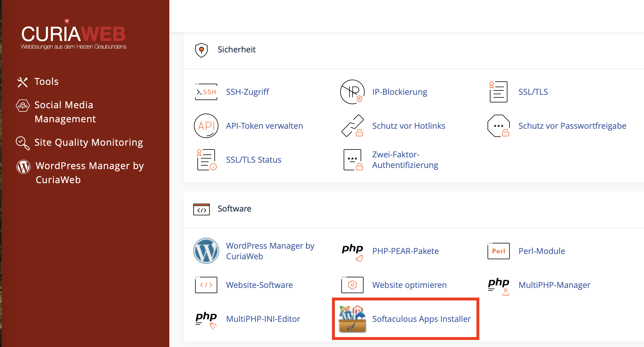Open the SSL/TLS link
This screenshot has width=644, height=347.
(x=533, y=92)
